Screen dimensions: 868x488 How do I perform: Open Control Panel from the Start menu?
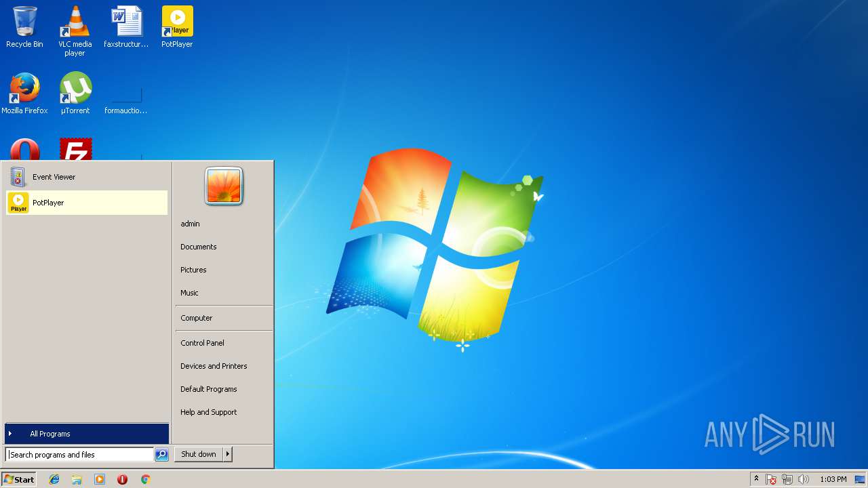(224, 343)
